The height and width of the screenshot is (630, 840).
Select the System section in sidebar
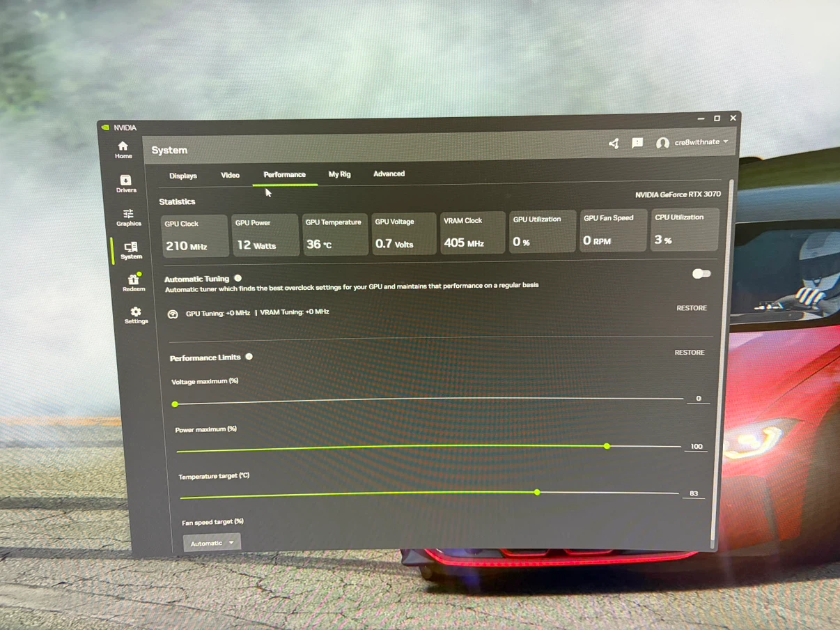pos(131,251)
